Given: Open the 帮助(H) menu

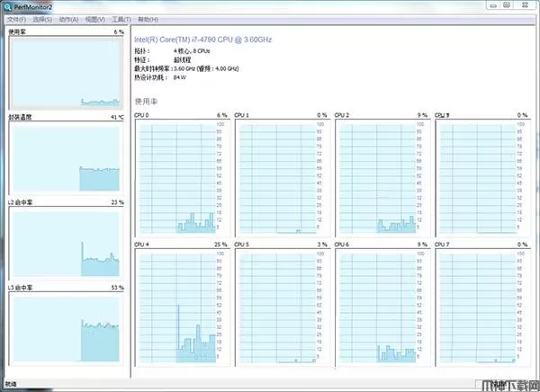Looking at the screenshot, I should pyautogui.click(x=149, y=19).
